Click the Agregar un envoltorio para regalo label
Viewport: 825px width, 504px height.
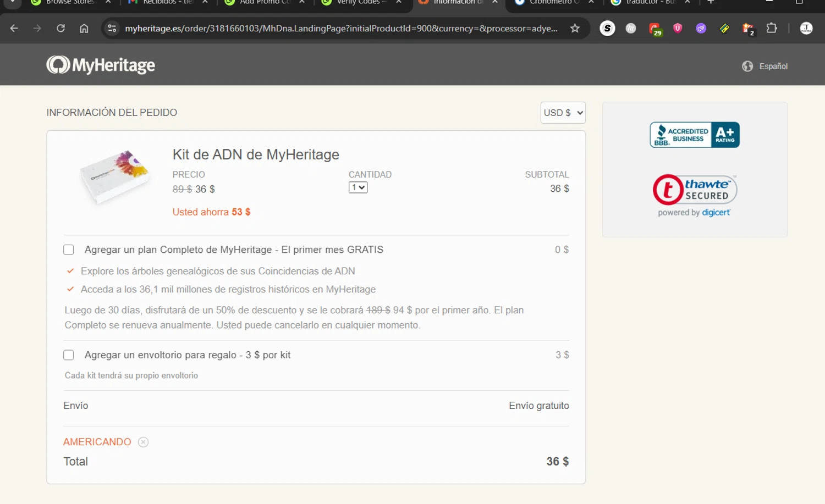click(x=188, y=355)
